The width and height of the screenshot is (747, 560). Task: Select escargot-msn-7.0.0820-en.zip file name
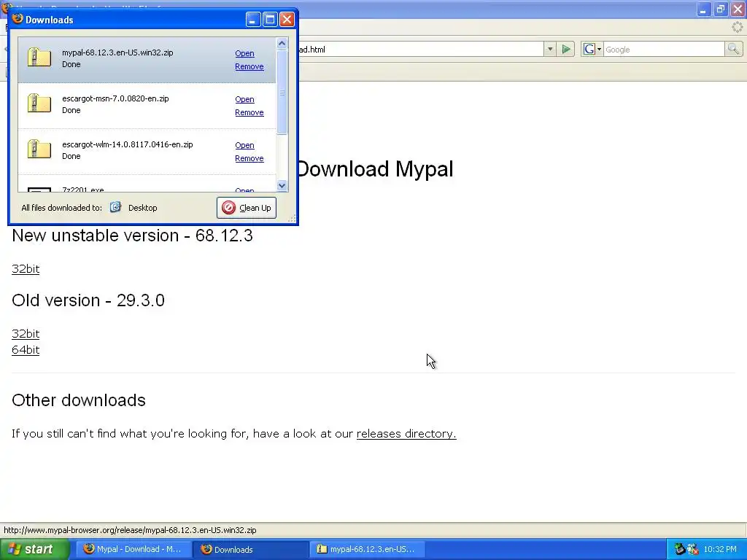[x=115, y=98]
